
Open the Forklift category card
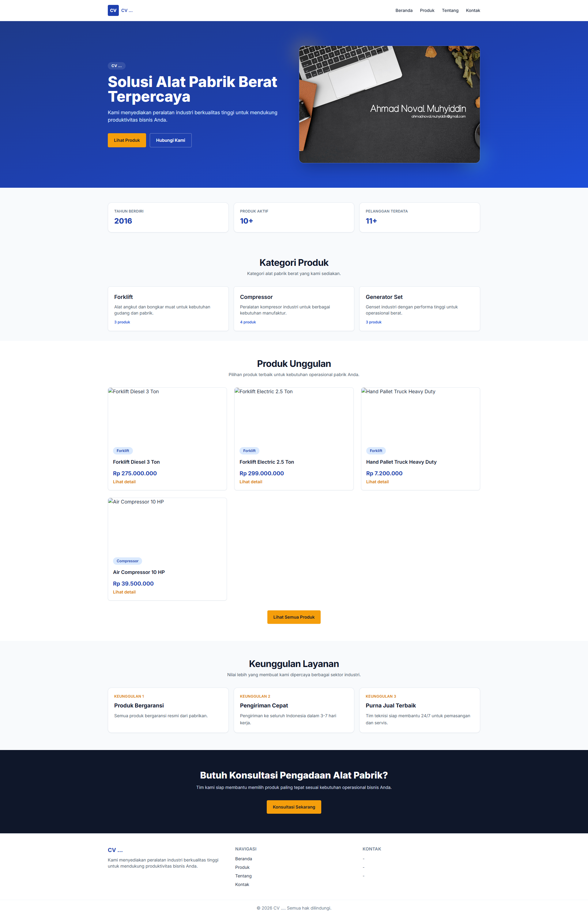click(x=168, y=308)
